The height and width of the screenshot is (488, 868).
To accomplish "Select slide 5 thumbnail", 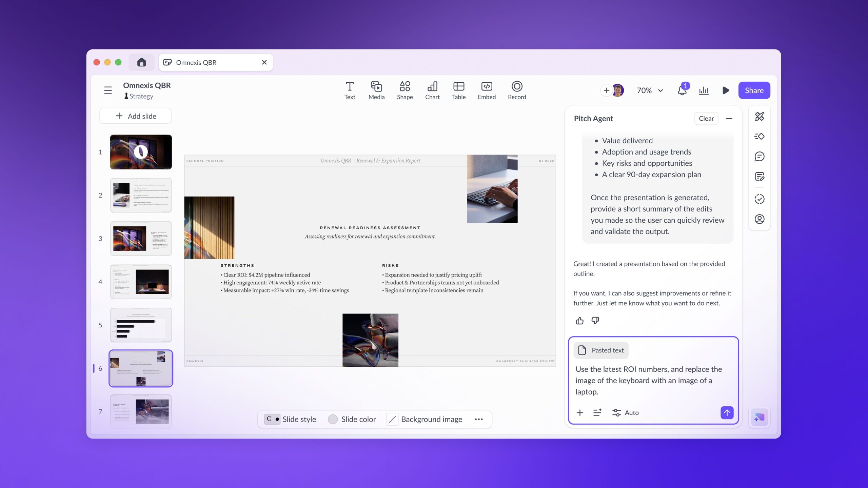I will click(141, 325).
